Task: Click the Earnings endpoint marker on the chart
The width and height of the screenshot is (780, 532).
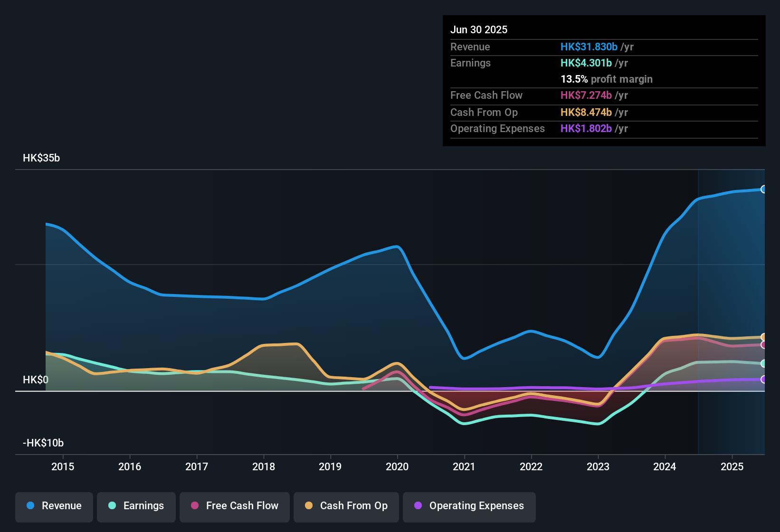Action: coord(763,363)
